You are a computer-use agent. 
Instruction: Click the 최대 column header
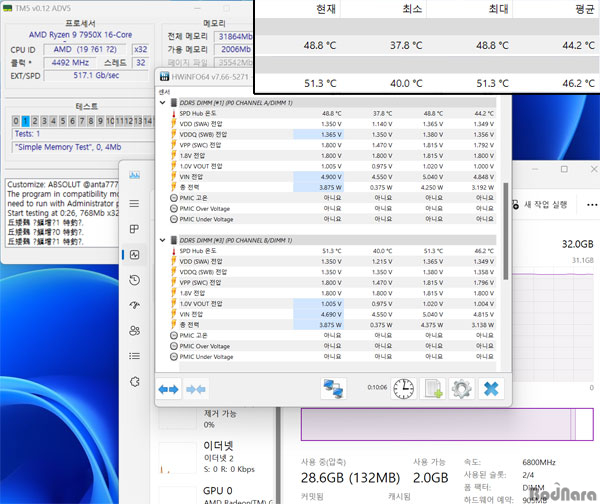tap(499, 8)
